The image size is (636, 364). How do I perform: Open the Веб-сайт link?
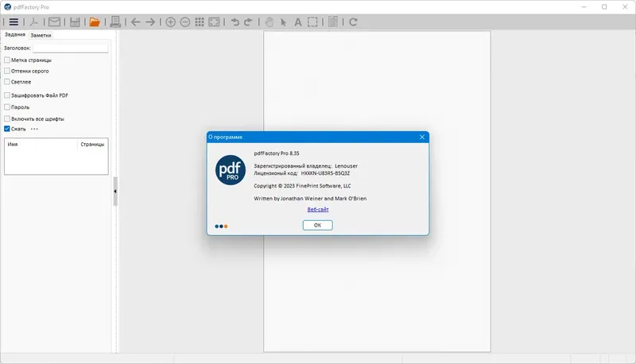(318, 210)
